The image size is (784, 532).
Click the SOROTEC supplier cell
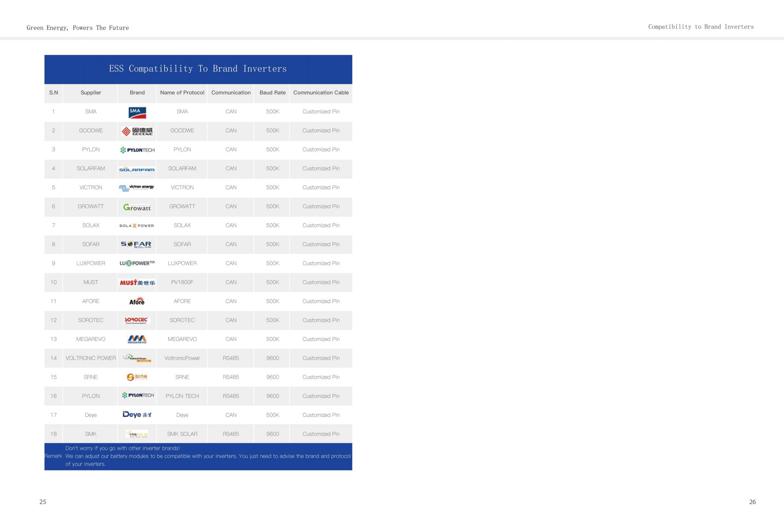(91, 320)
